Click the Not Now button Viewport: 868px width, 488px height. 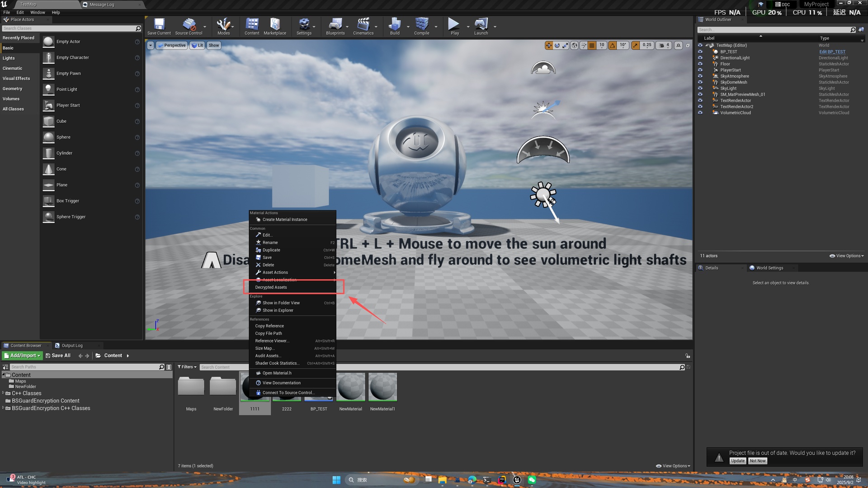[758, 461]
